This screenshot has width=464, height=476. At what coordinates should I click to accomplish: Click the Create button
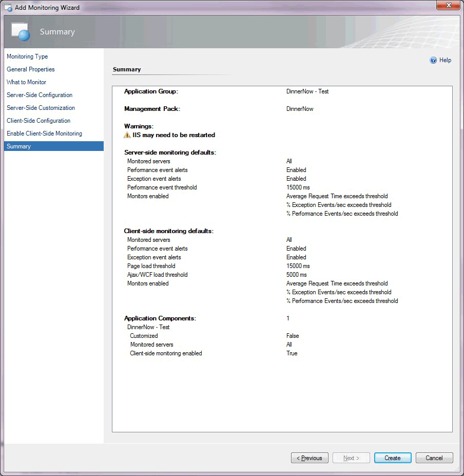[393, 458]
